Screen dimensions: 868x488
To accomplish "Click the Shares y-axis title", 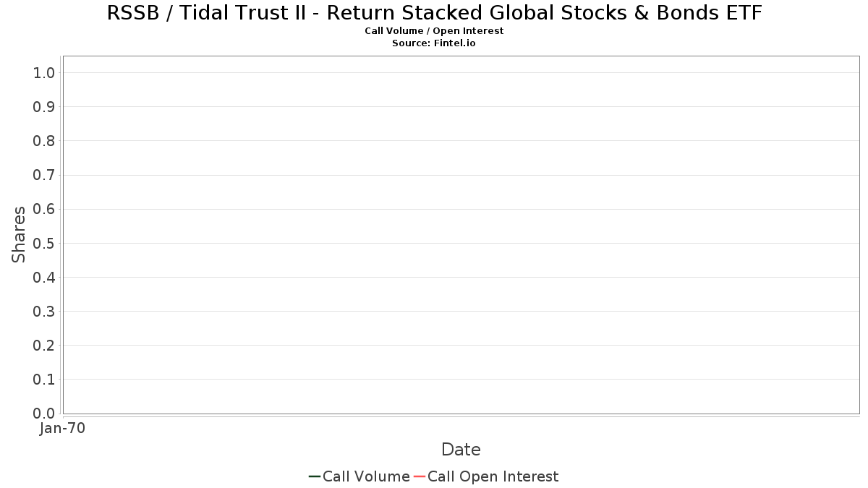I will coord(19,234).
